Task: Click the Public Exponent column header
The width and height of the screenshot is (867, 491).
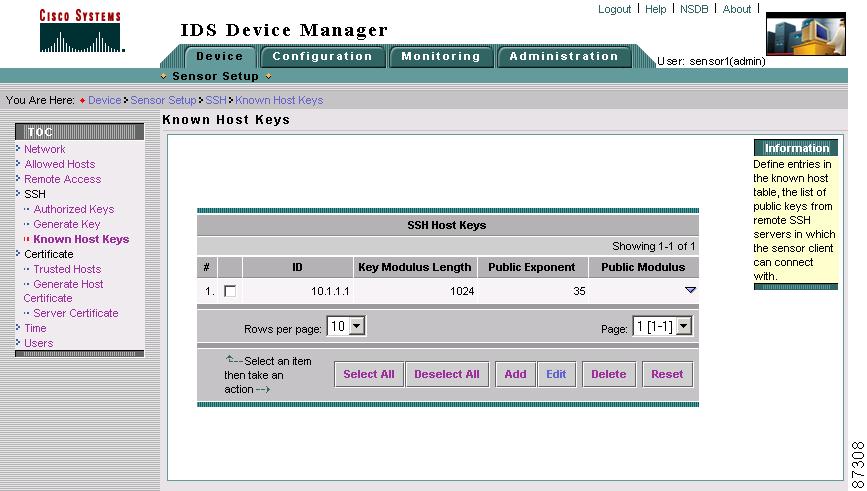Action: point(532,267)
